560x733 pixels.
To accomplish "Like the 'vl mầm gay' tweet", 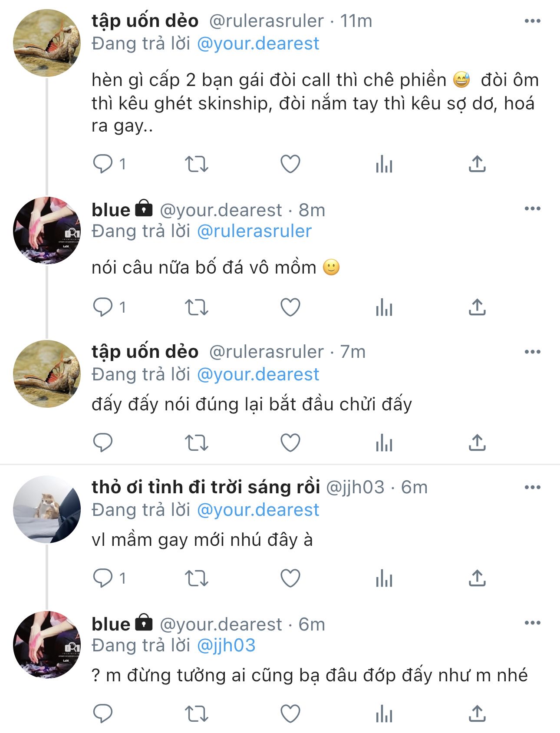I will tap(290, 578).
